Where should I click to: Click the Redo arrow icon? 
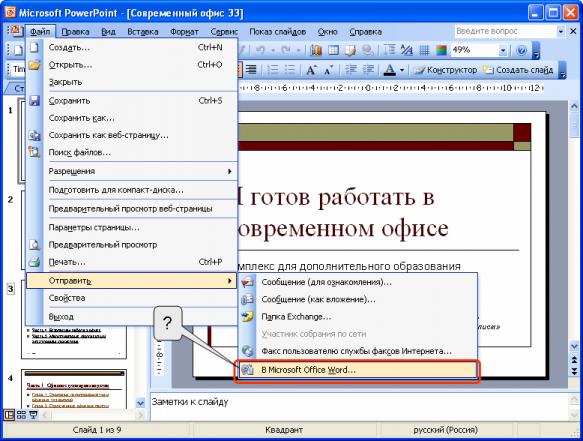286,50
